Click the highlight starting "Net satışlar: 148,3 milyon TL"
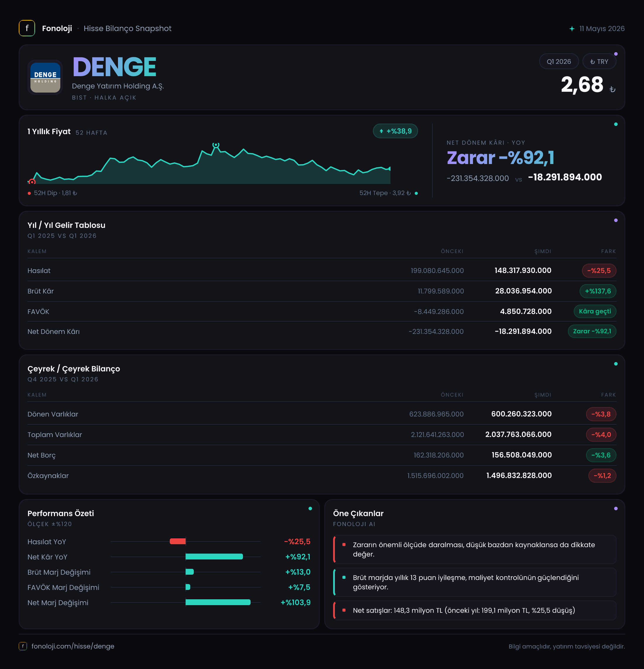The image size is (644, 669). point(475,610)
